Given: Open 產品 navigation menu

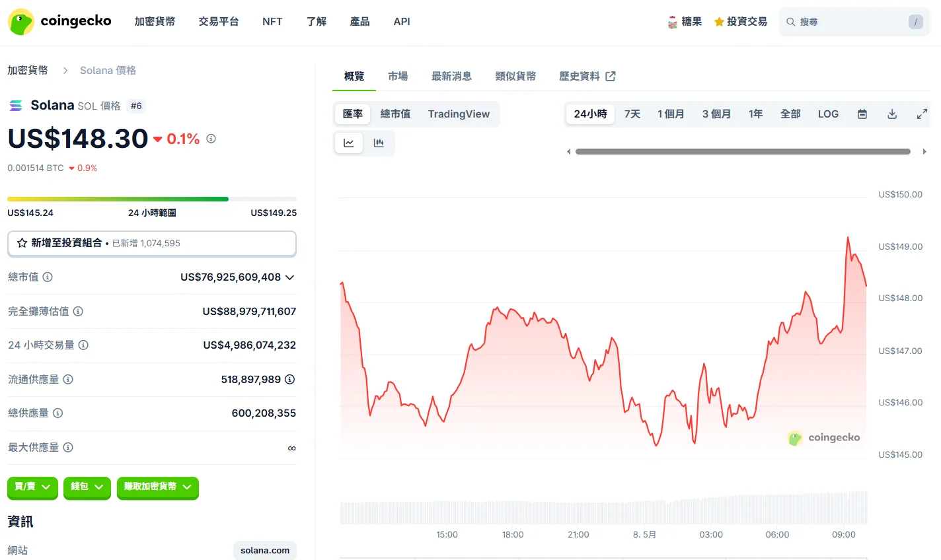Looking at the screenshot, I should (359, 22).
